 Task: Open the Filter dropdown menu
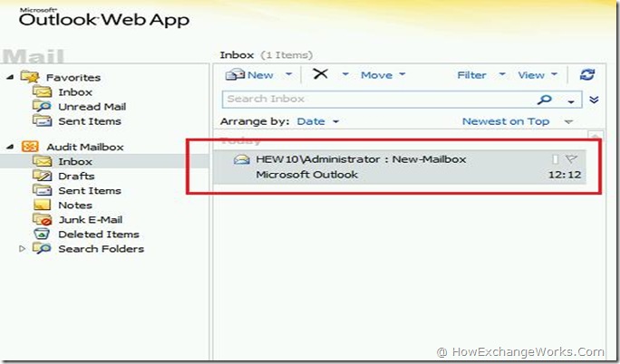(480, 74)
